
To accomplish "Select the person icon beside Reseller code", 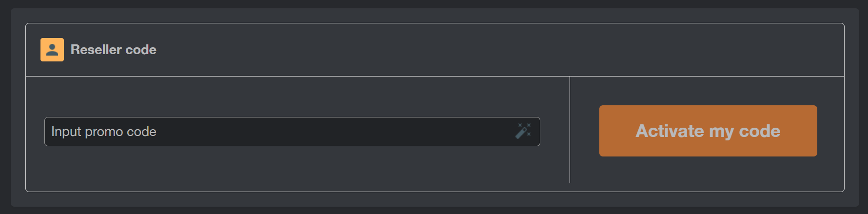I will [52, 50].
